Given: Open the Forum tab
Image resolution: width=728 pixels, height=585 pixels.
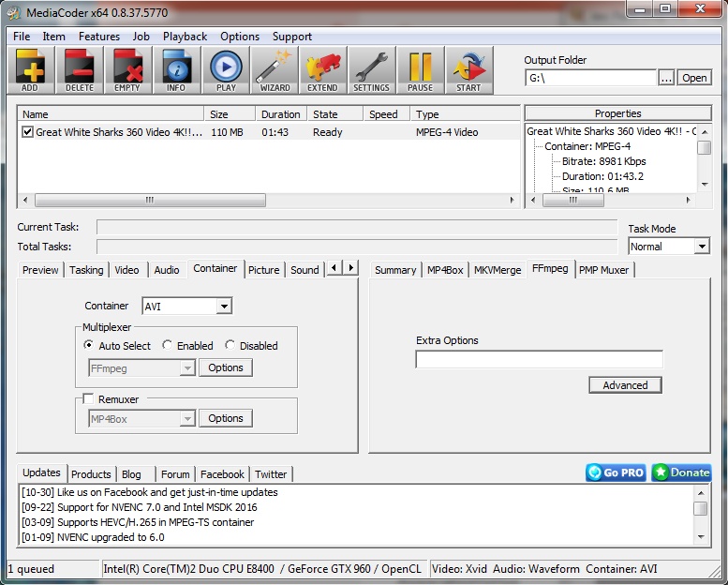Looking at the screenshot, I should pos(175,474).
